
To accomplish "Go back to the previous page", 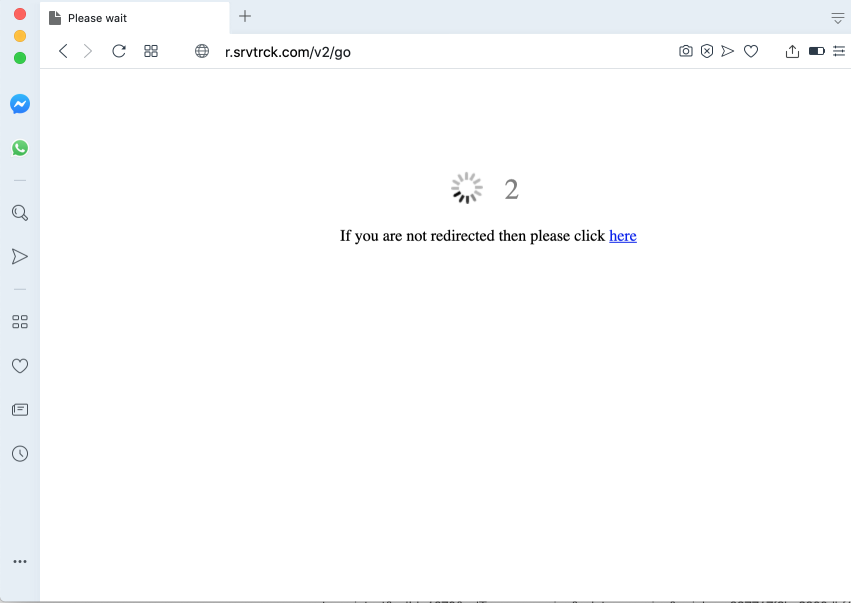I will tap(63, 51).
